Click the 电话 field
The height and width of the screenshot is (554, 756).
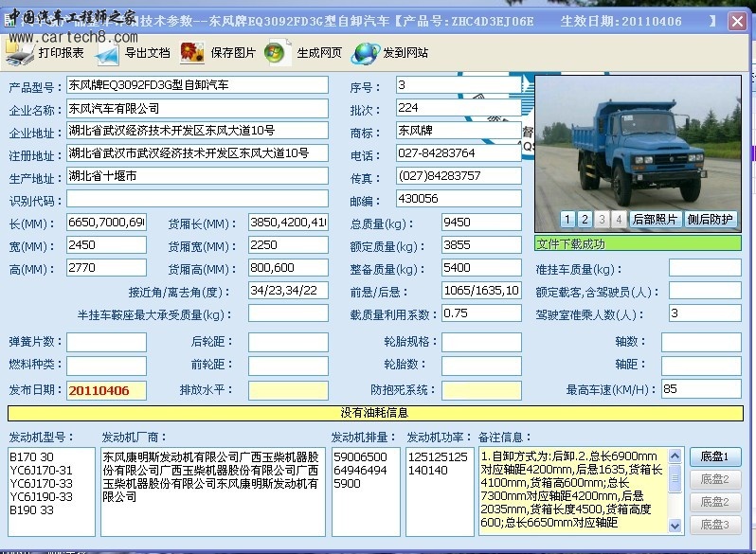point(459,153)
